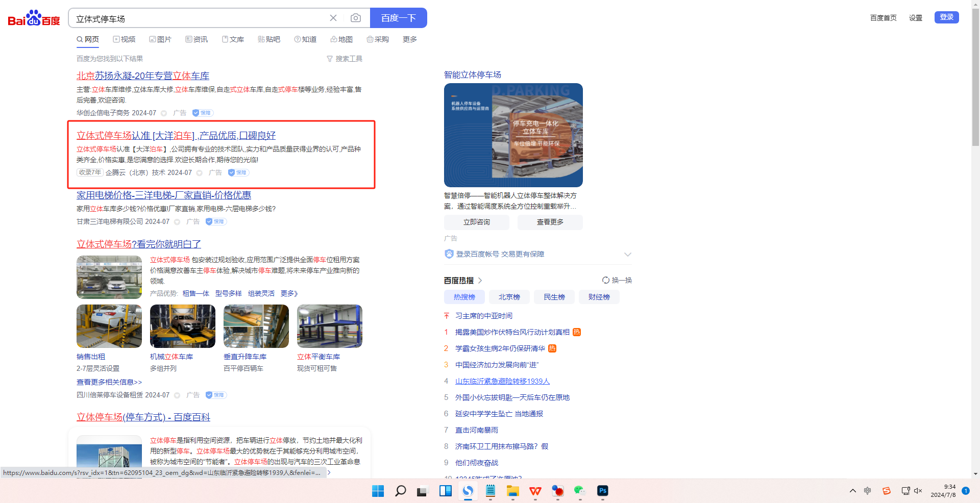
Task: Expand 百度热搜 with the arrow
Action: point(480,281)
